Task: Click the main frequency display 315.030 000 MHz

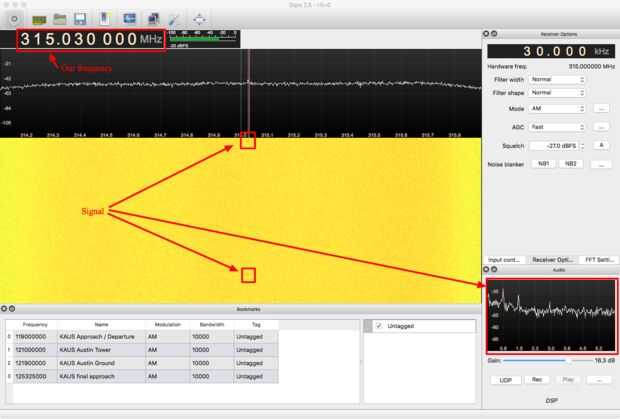Action: (91, 39)
